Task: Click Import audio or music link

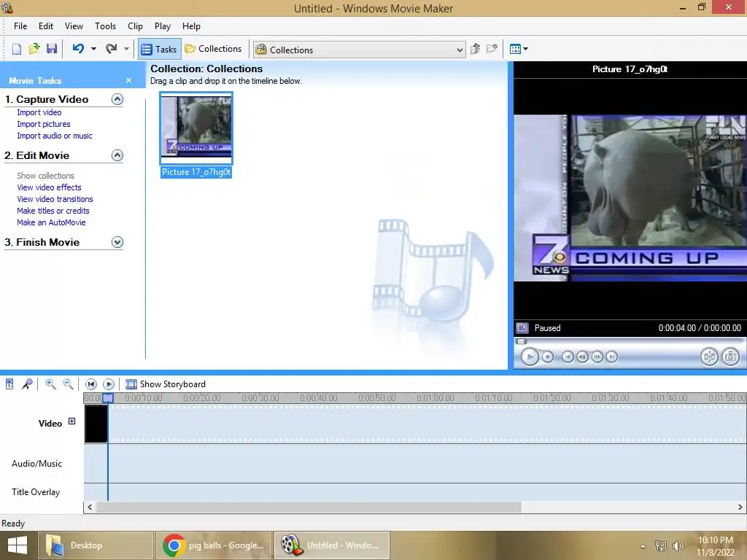Action: (55, 136)
